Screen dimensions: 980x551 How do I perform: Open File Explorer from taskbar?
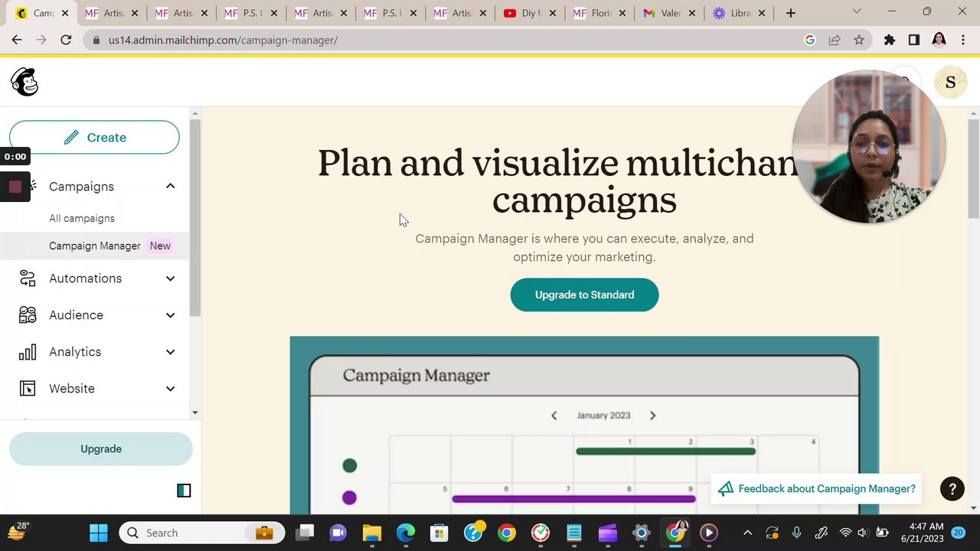(x=372, y=533)
